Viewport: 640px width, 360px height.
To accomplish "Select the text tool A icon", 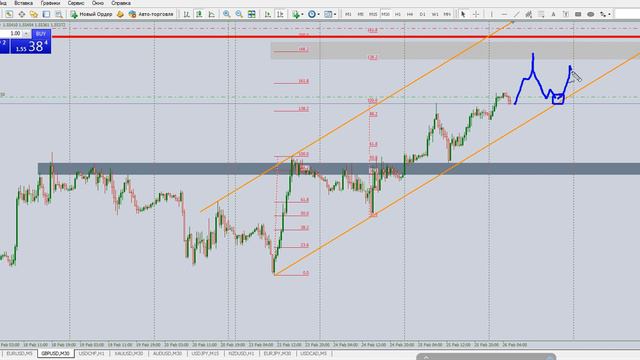I will click(553, 14).
